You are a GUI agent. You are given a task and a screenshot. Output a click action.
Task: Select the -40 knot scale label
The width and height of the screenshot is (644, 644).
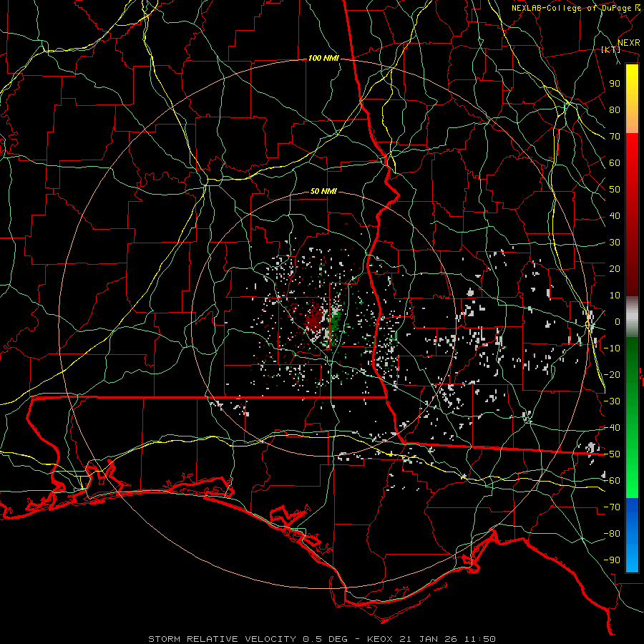point(612,428)
